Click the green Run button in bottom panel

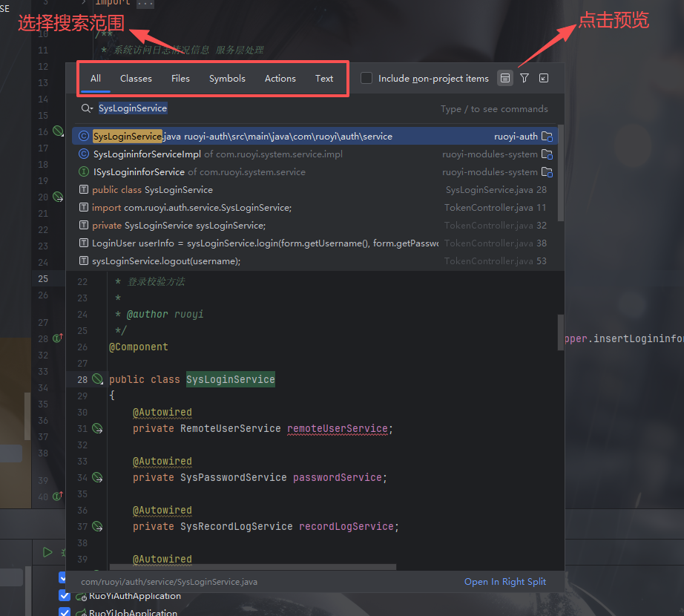(47, 552)
